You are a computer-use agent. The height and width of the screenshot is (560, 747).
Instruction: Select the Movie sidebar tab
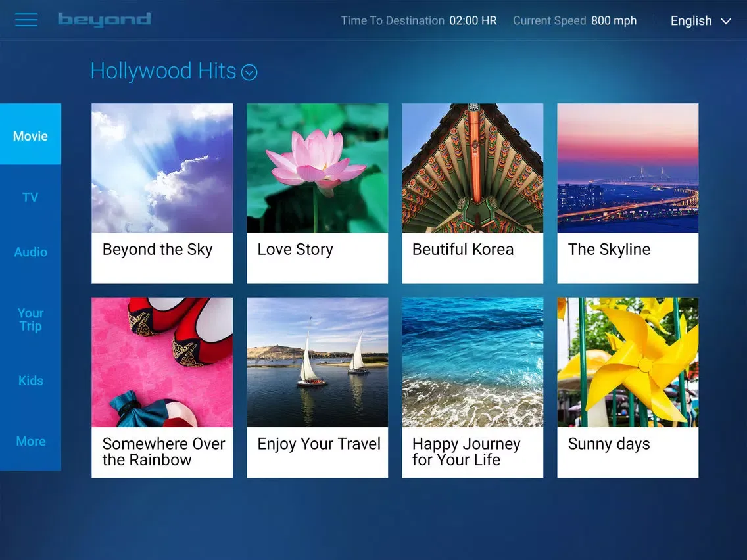click(30, 134)
